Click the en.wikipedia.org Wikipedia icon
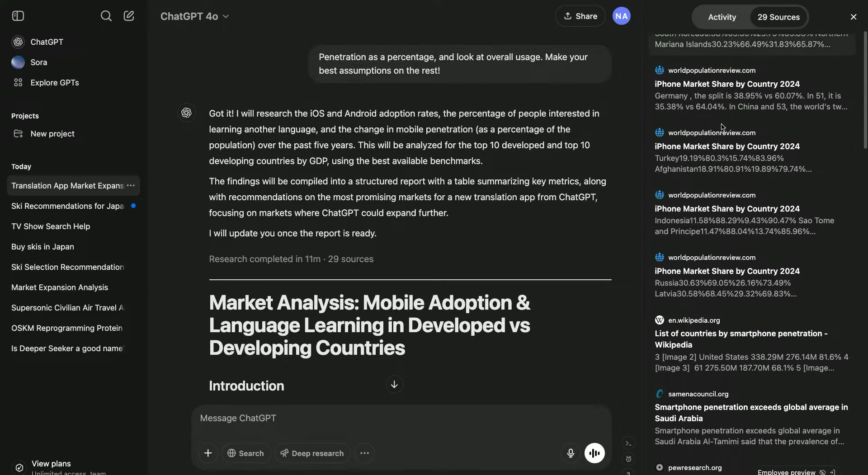The image size is (868, 475). (660, 320)
